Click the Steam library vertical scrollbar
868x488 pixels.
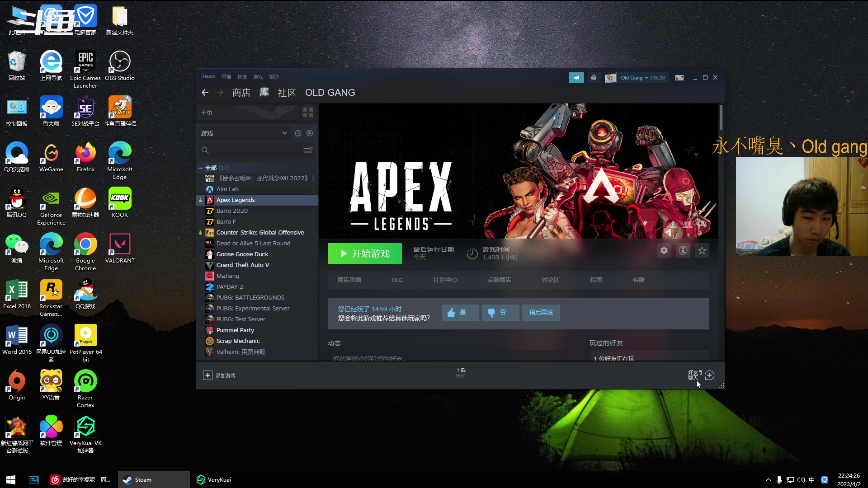coord(721,117)
